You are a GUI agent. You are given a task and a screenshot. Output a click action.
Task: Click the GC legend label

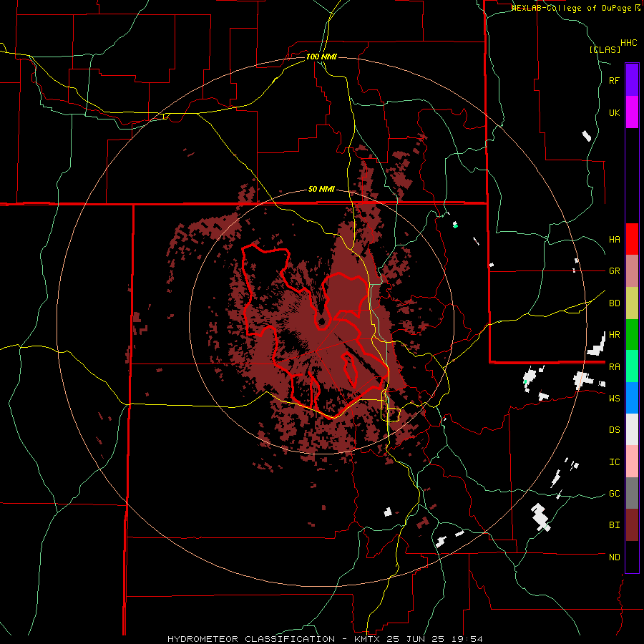tap(614, 494)
